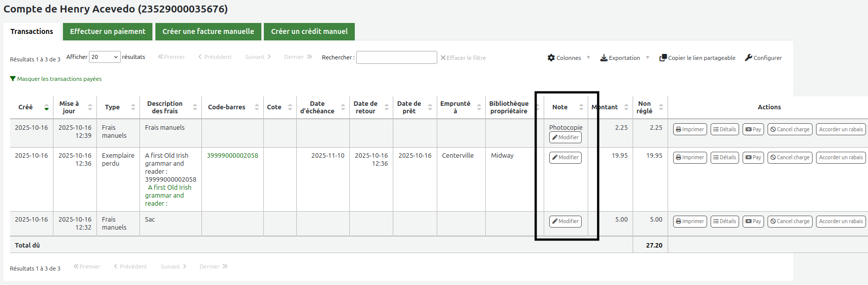Open the Exportation menu
This screenshot has width=868, height=285.
pyautogui.click(x=624, y=58)
